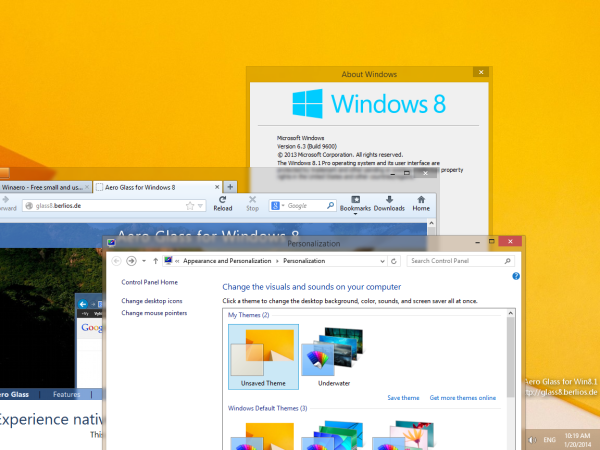Close the Aero Glass for Windows 8 tab
Screen dimensions: 600x450
click(x=217, y=187)
